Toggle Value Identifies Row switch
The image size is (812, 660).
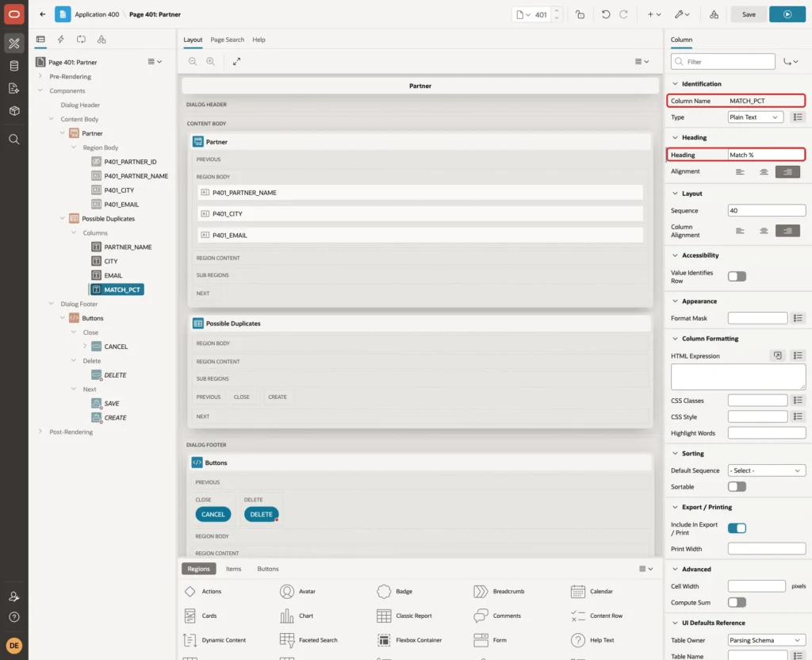[x=737, y=276]
